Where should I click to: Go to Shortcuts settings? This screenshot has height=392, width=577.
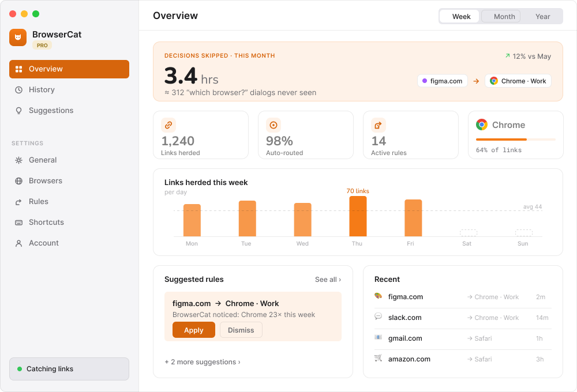click(x=69, y=223)
